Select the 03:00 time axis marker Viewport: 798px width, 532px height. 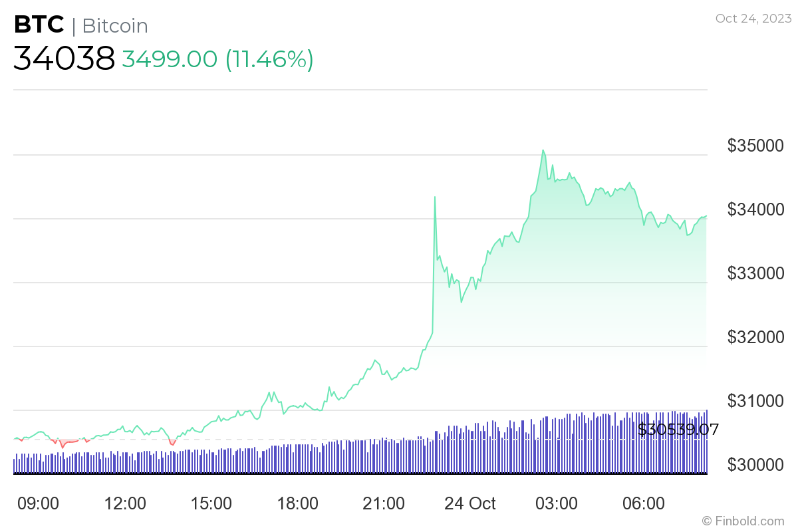(x=557, y=503)
